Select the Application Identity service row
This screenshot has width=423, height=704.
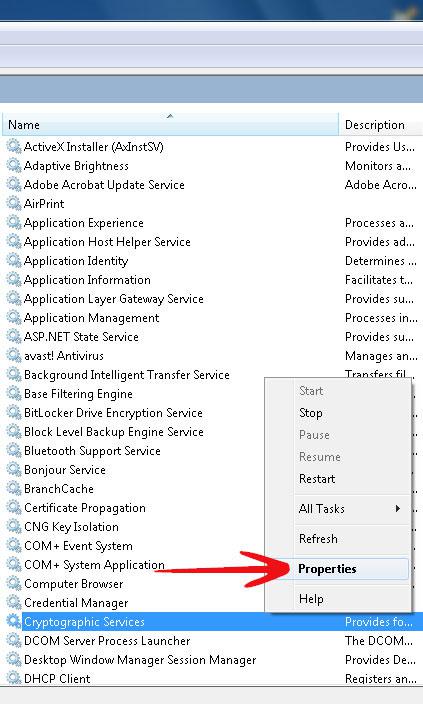[212, 261]
